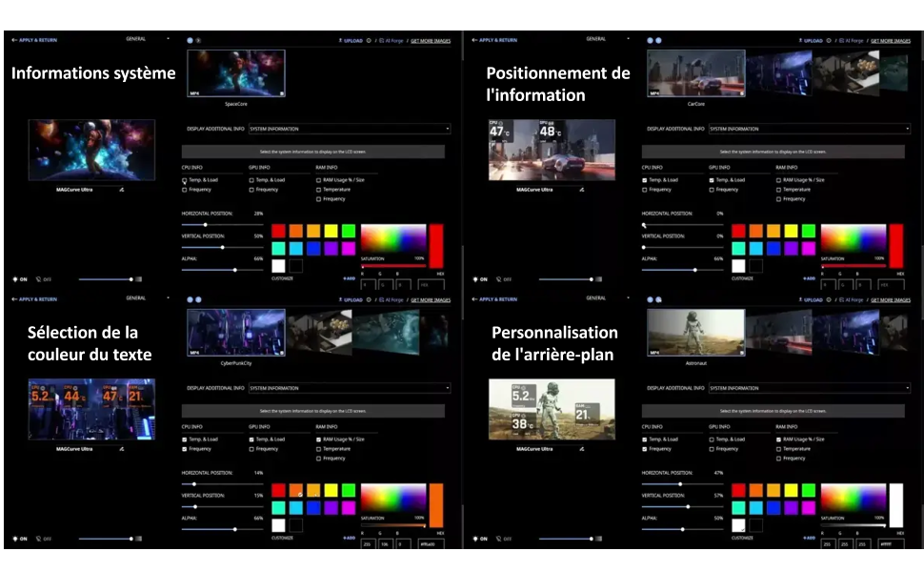
Task: Click edit pencil beside MAGCurve Ultra in Personnalisation panel
Action: tap(582, 449)
